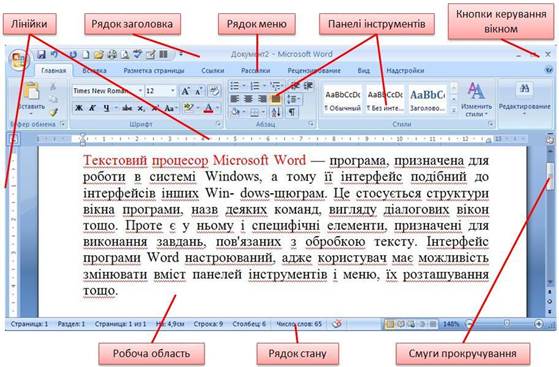
Task: Open the Изменить стили dropdown
Action: pos(476,100)
